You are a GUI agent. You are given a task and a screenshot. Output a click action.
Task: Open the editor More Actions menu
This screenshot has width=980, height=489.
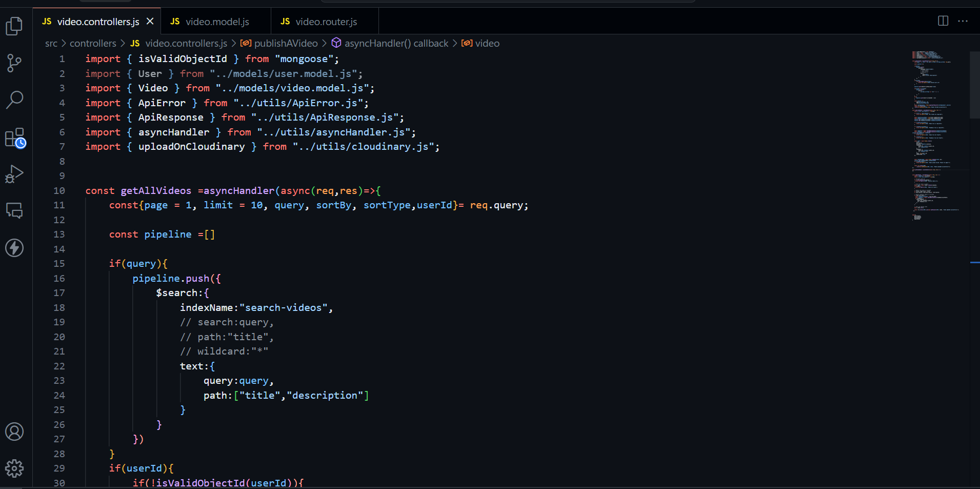click(x=963, y=21)
